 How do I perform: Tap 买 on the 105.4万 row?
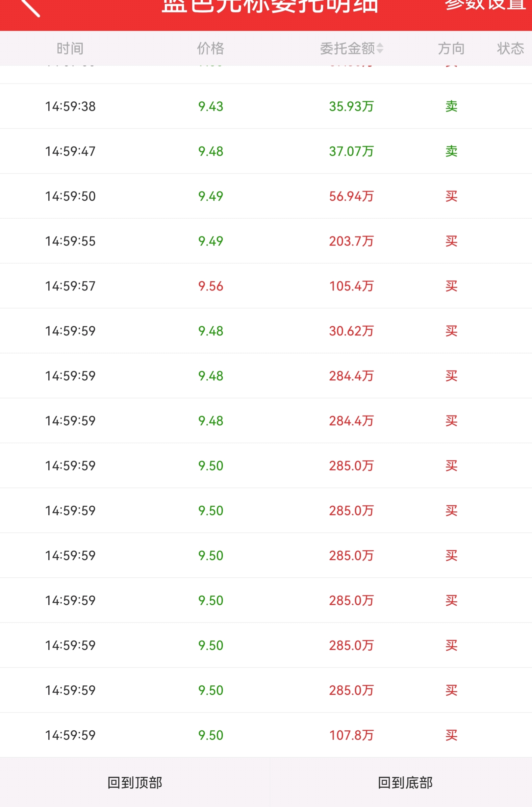pos(451,286)
